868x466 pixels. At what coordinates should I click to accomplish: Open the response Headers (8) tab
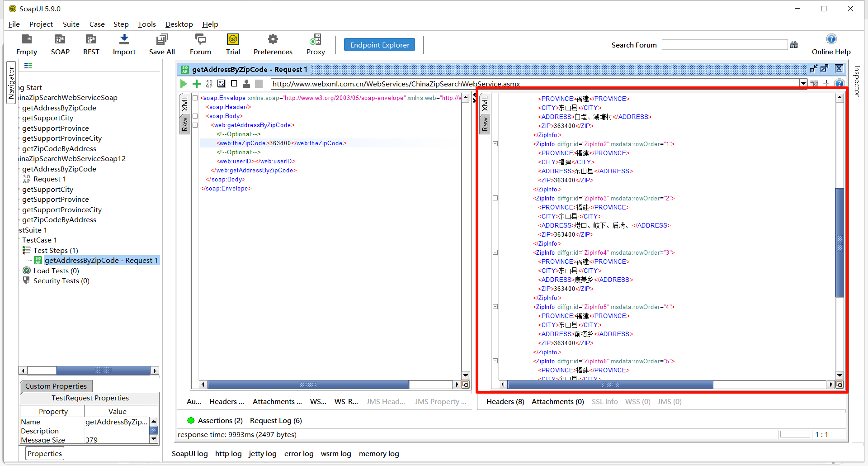point(505,401)
